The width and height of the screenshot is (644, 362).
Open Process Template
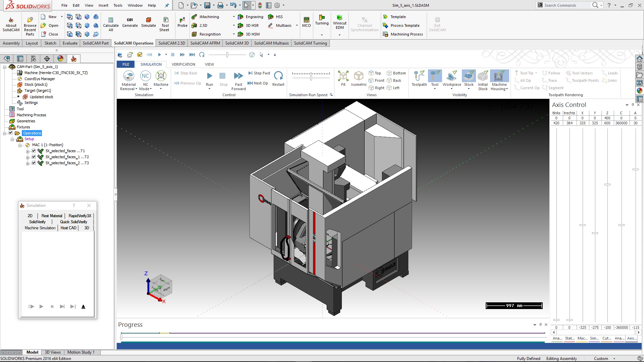point(401,25)
